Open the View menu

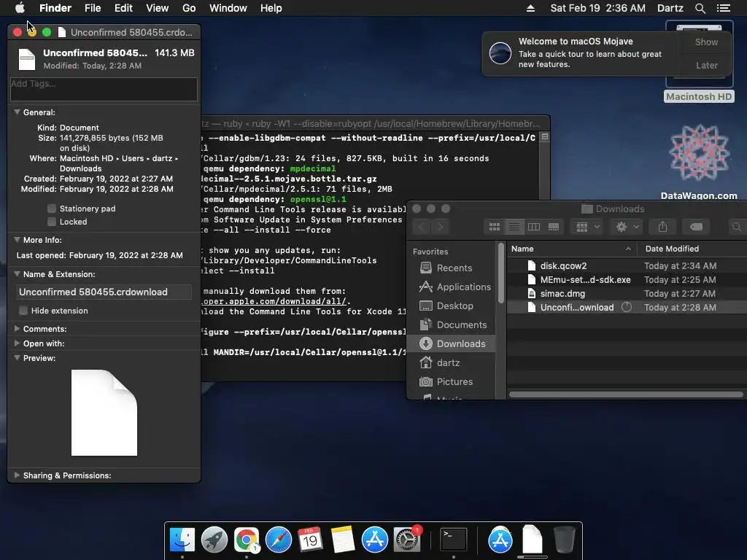coord(158,8)
